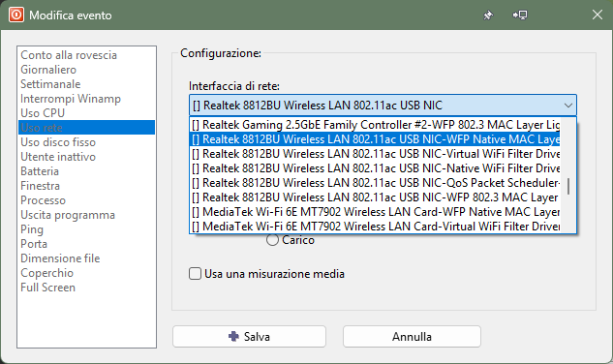Pick MediaTek MT7902 WFP Native MAC Layer option

click(376, 212)
